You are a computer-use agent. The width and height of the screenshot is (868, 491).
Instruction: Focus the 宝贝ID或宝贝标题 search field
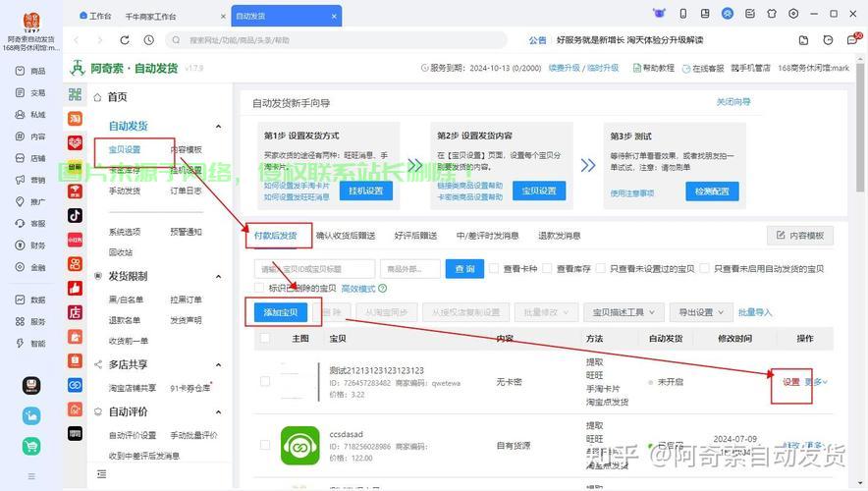click(314, 268)
